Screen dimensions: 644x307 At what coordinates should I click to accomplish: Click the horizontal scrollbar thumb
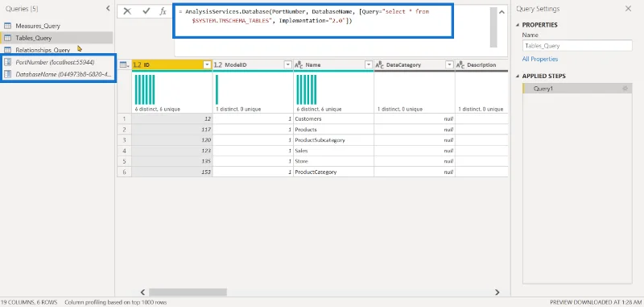[188, 292]
